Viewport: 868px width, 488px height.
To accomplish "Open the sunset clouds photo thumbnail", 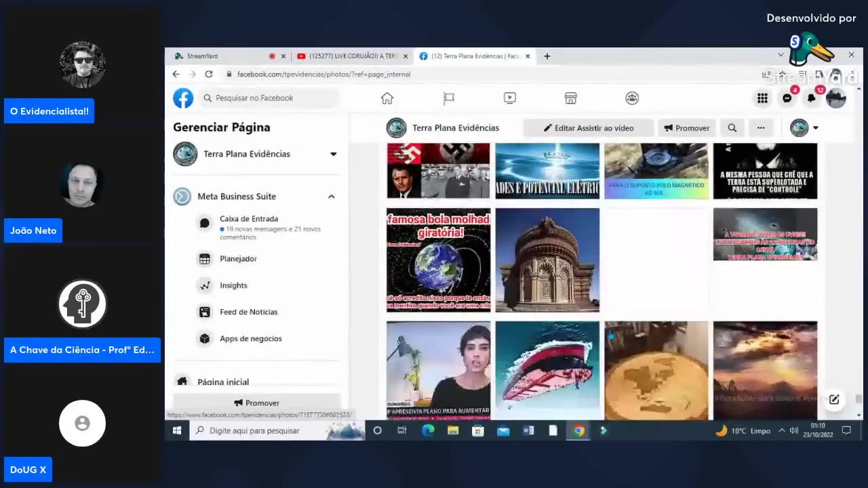I will tap(765, 371).
